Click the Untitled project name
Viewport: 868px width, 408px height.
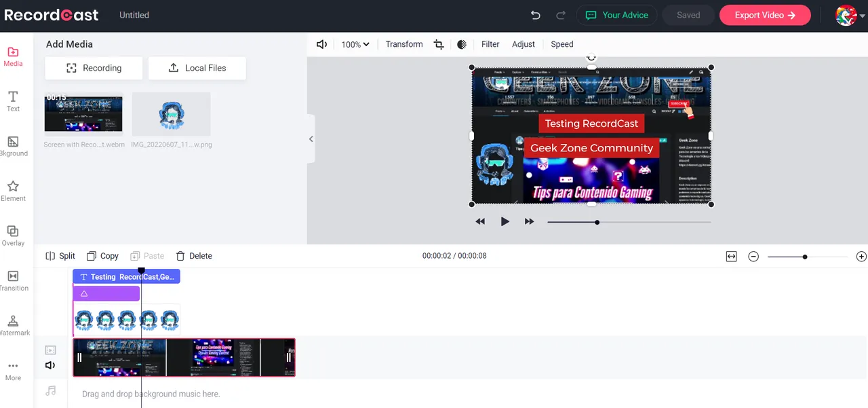click(x=134, y=15)
